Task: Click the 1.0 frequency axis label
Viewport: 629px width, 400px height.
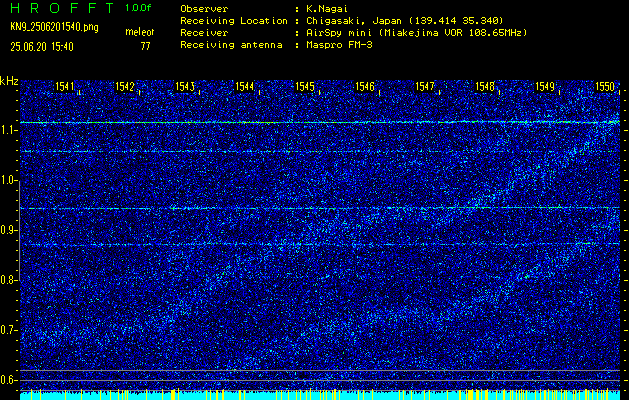Action: click(8, 181)
